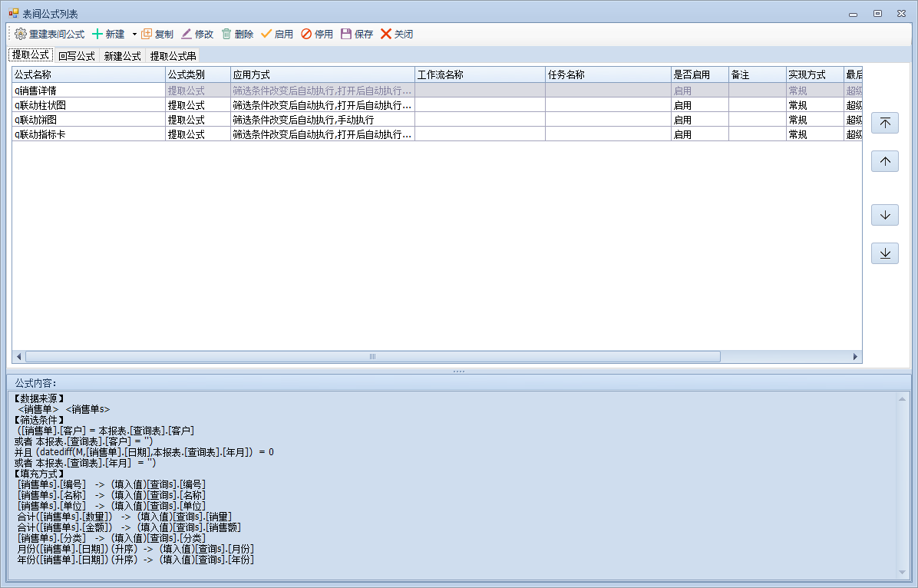This screenshot has height=588, width=918.
Task: Click the 保存 floppy disk icon
Action: pyautogui.click(x=346, y=34)
